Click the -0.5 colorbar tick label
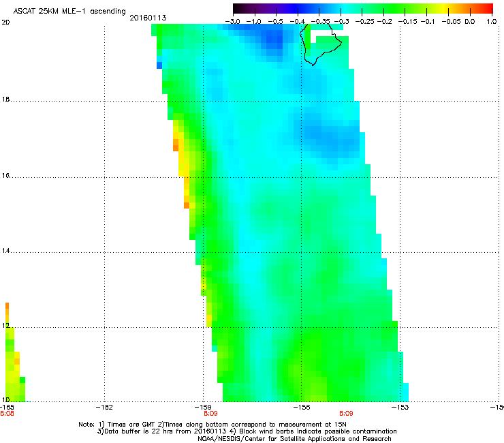 pyautogui.click(x=275, y=22)
